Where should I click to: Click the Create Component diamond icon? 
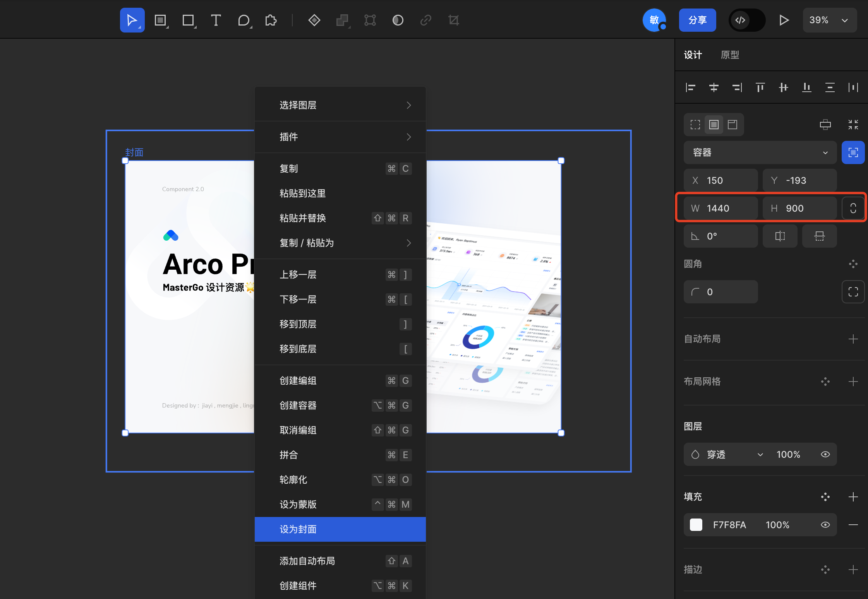(314, 20)
